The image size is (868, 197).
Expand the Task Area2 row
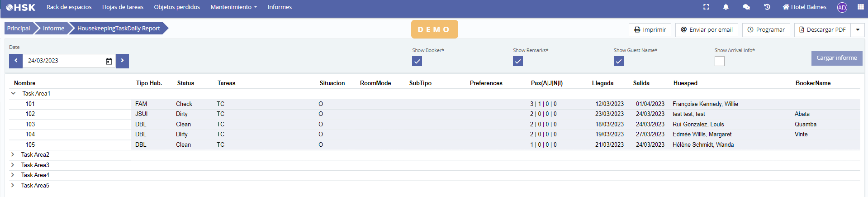(13, 155)
